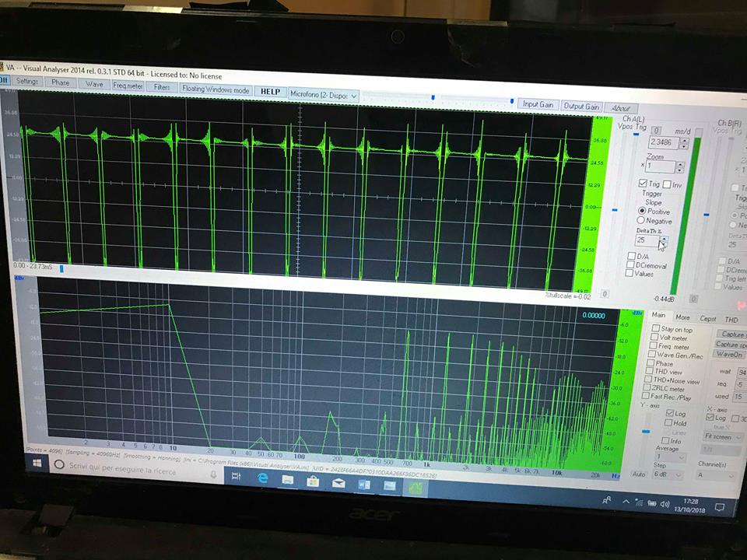Enable DCremoval for channel A
The height and width of the screenshot is (560, 747).
coord(631,264)
